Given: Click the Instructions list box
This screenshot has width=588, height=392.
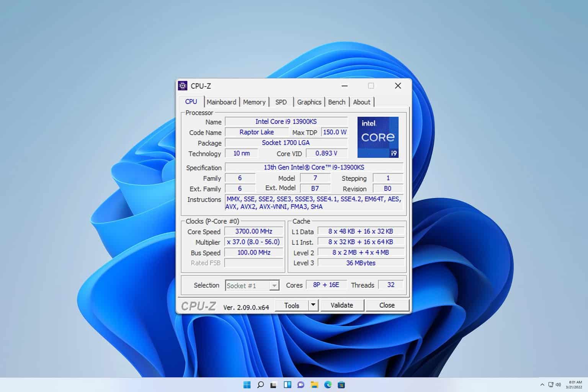Looking at the screenshot, I should 314,203.
